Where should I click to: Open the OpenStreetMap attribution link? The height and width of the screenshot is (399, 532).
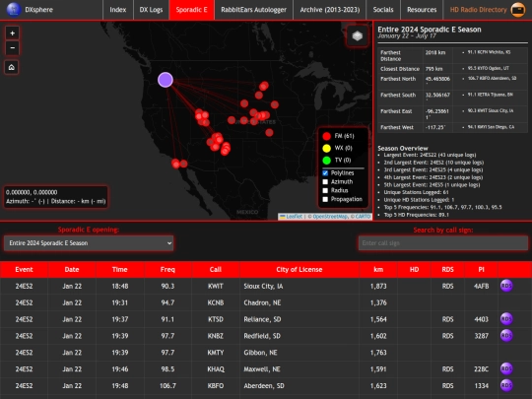pos(330,217)
